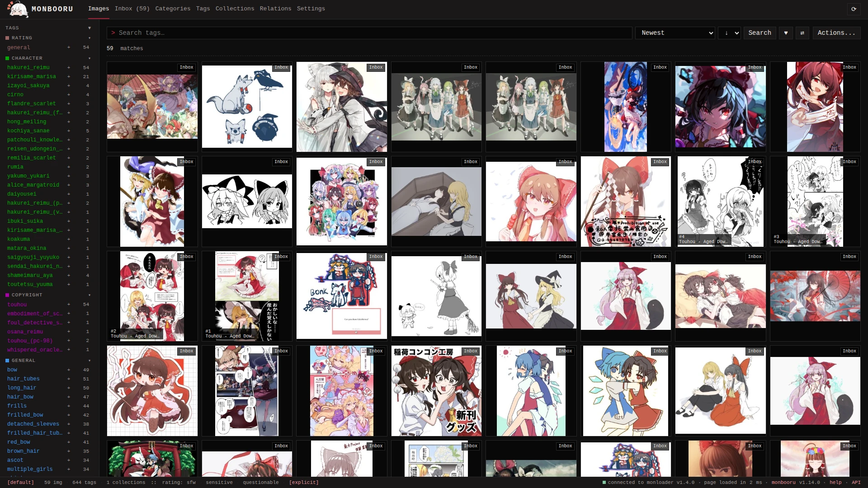
Task: Toggle the questionable rating filter
Action: tap(261, 483)
